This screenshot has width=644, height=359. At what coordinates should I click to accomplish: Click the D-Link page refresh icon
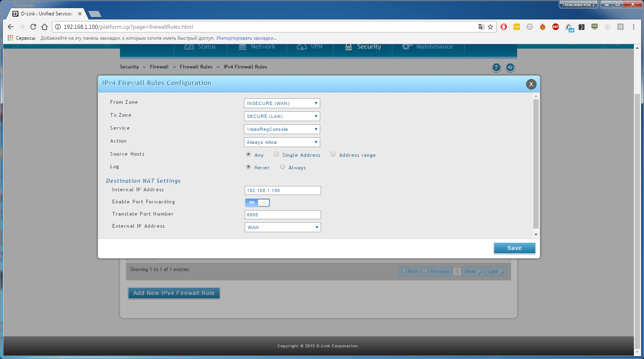pos(510,67)
